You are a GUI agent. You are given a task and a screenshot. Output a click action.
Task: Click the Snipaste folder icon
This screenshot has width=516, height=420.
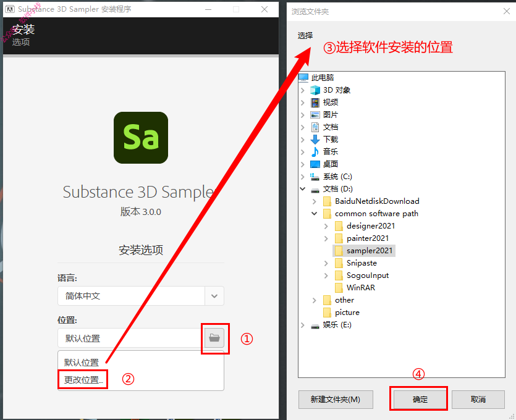[339, 263]
